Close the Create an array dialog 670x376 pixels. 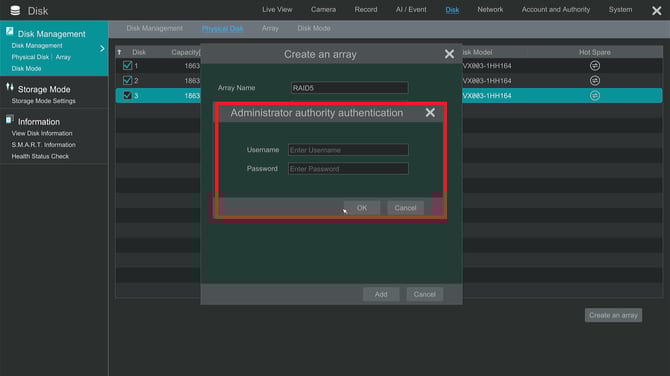(449, 54)
